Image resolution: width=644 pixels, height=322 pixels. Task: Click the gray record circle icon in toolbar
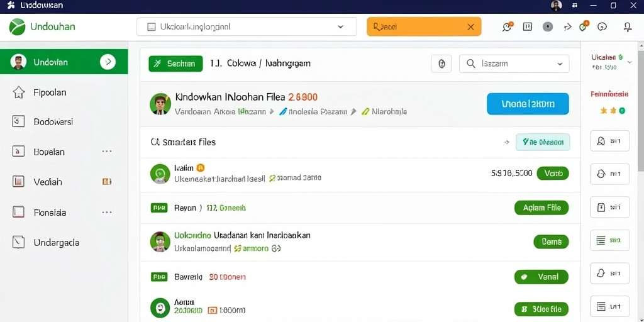(548, 27)
